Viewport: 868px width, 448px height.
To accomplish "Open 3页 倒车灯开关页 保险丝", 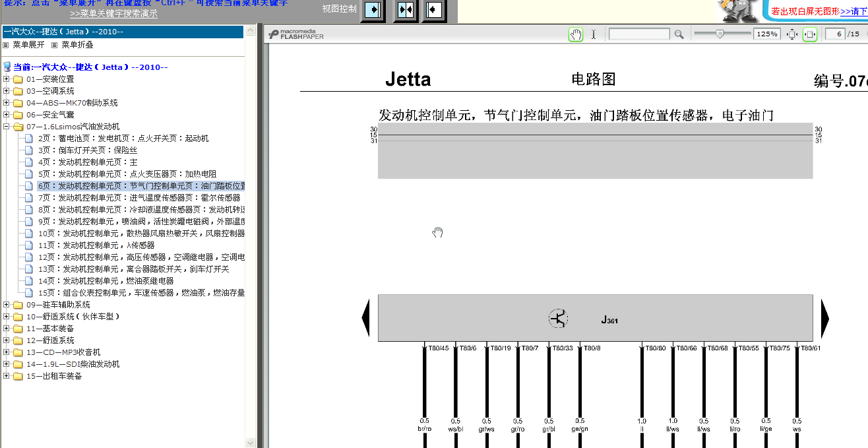I will 88,150.
